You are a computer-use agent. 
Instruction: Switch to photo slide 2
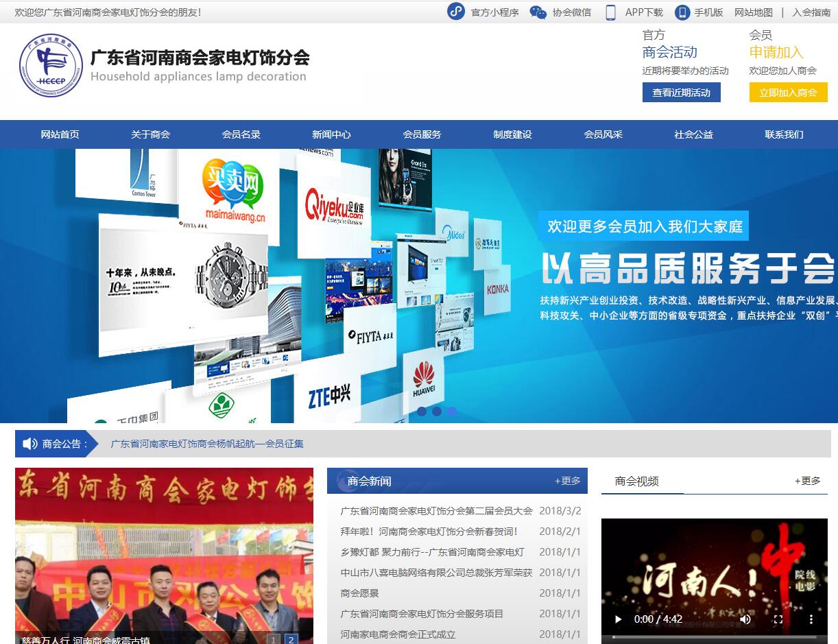(x=291, y=639)
